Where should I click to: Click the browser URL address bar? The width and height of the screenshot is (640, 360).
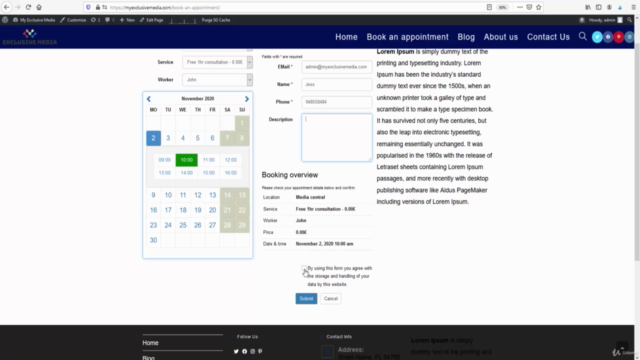(x=286, y=7)
